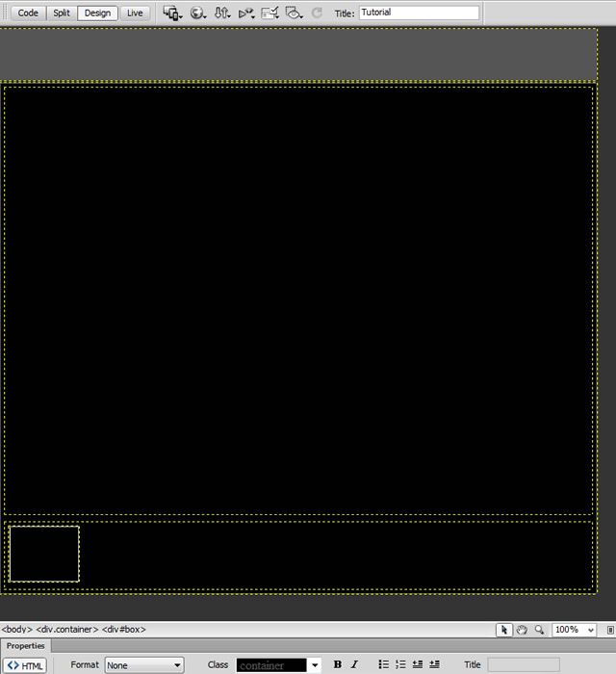Screen dimensions: 616x674
Task: Open the 100% zoom level dropdown
Action: coord(575,630)
